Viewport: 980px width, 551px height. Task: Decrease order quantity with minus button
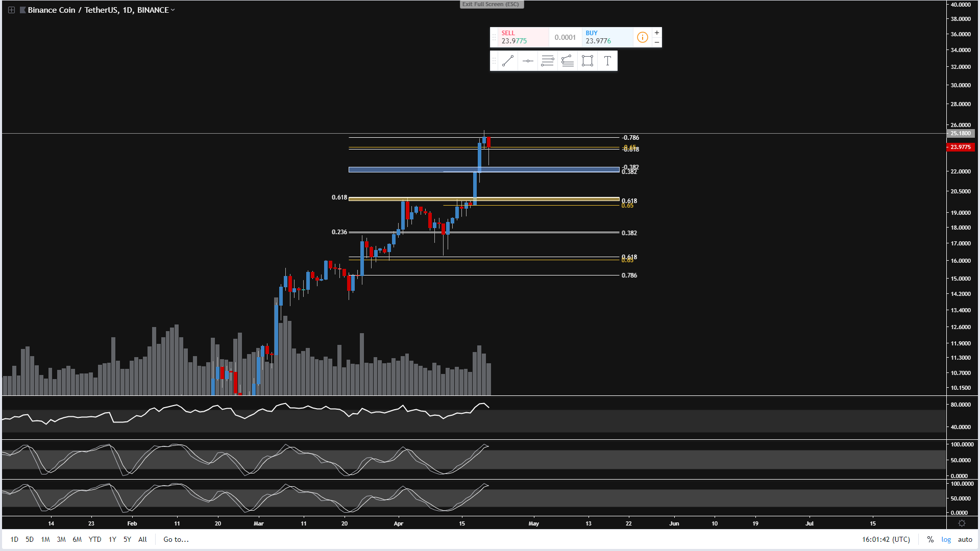[657, 42]
